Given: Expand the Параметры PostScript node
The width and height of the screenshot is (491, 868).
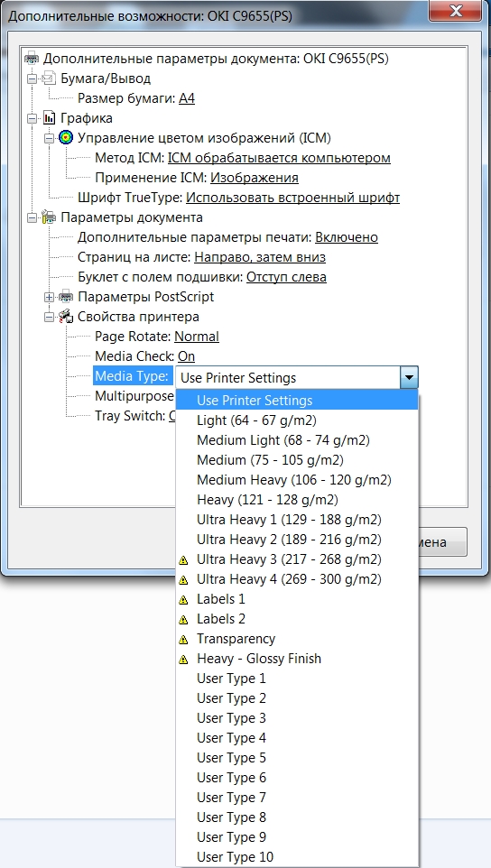Looking at the screenshot, I should click(x=50, y=297).
